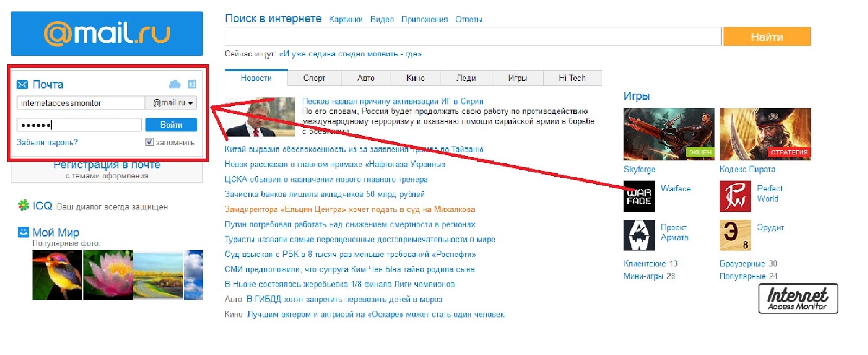Screen dimensions: 868x355
Task: Open the Приложения search link
Action: [425, 20]
